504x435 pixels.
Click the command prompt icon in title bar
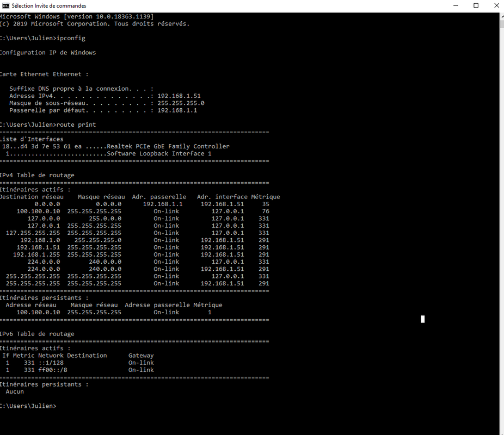coord(5,5)
